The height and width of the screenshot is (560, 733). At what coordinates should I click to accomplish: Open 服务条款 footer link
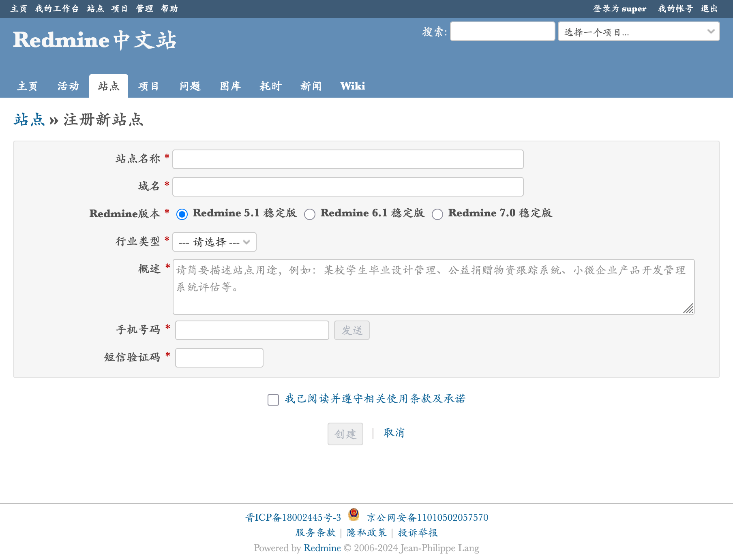pos(315,532)
